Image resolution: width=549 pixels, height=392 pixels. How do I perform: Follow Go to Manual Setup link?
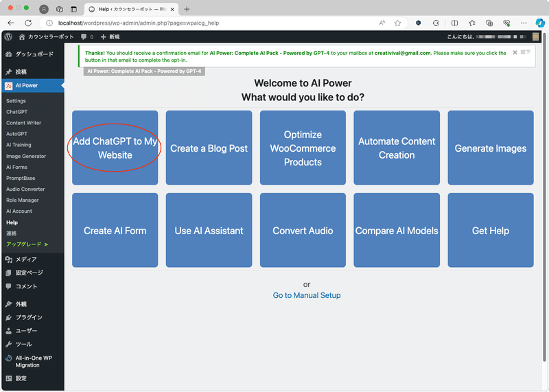(307, 295)
